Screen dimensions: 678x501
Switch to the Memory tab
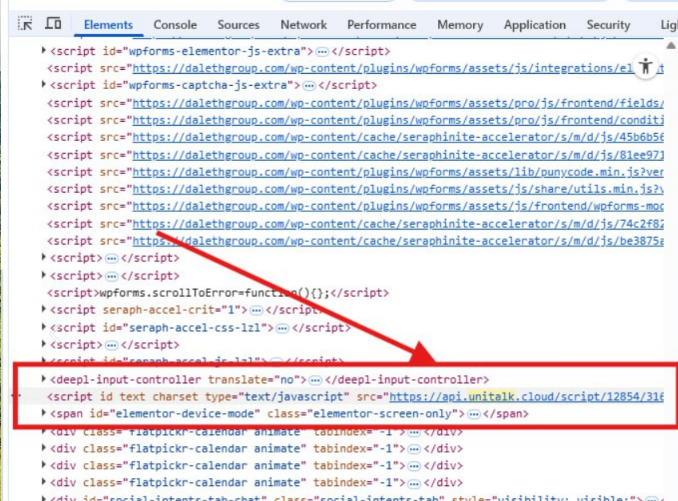(x=460, y=25)
